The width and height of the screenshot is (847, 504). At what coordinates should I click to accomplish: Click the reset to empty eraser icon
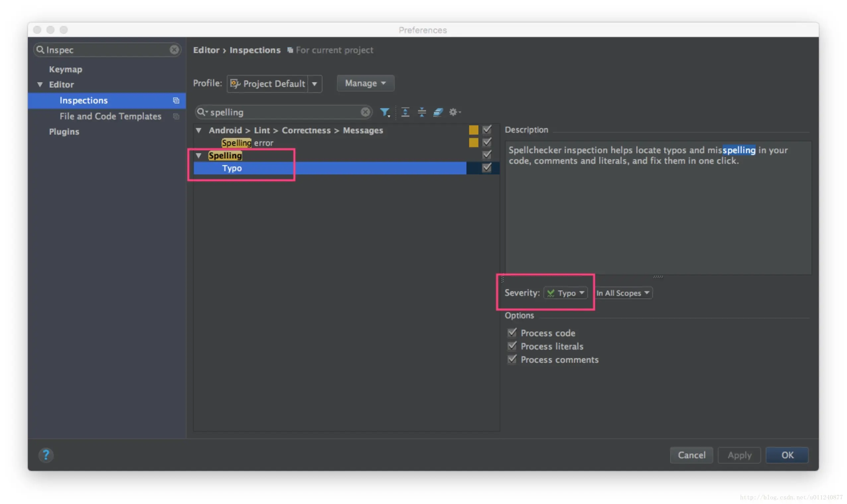pos(438,112)
